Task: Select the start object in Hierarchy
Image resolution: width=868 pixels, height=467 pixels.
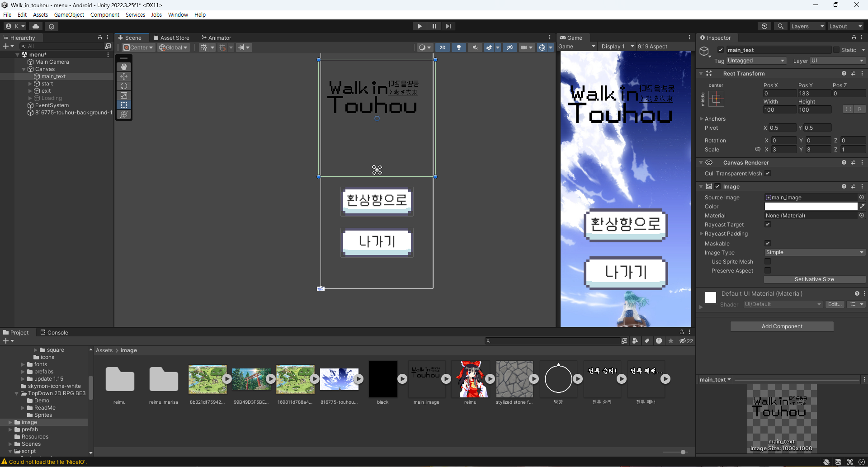Action: pyautogui.click(x=47, y=84)
